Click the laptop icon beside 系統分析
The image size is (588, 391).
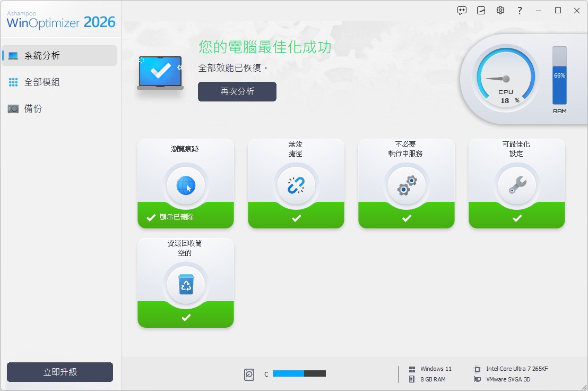pos(13,56)
